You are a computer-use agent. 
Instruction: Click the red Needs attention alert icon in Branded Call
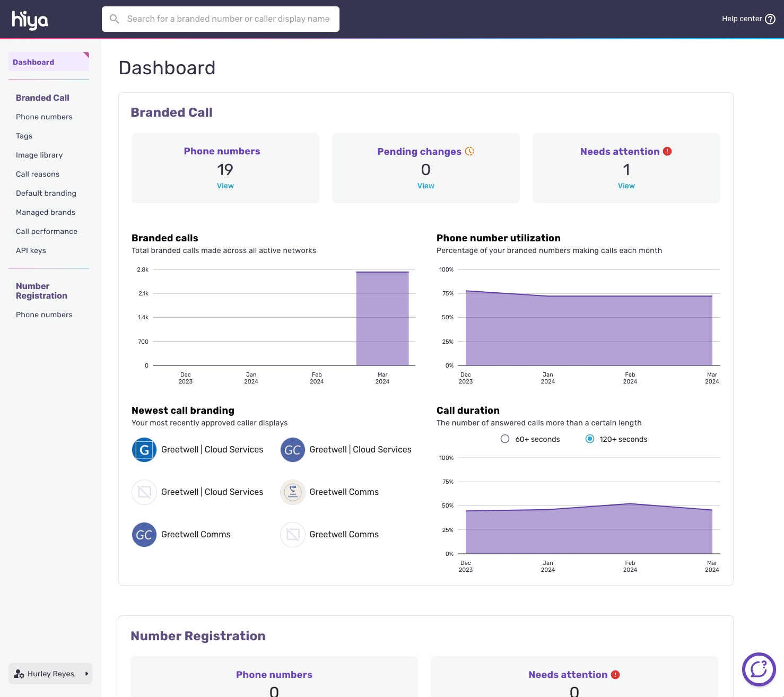(667, 151)
